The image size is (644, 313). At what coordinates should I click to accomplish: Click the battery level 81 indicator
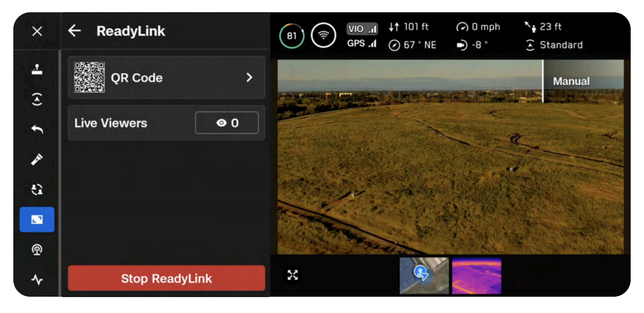point(292,36)
